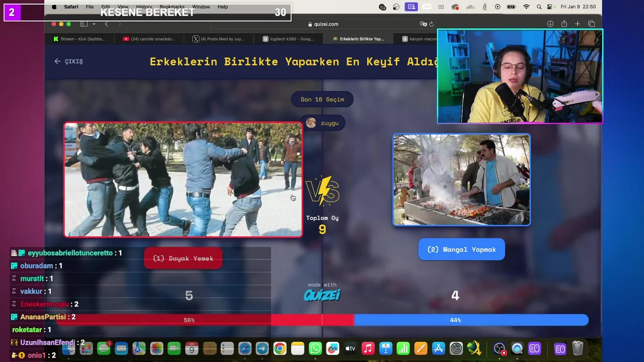Viewport: 644px width, 362px height.
Task: Open Safari from the Dock
Action: click(x=245, y=348)
